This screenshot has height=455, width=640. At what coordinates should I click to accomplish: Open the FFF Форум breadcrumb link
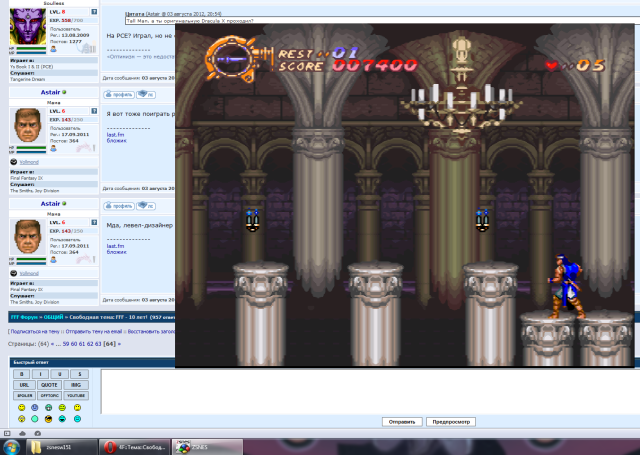[x=23, y=317]
